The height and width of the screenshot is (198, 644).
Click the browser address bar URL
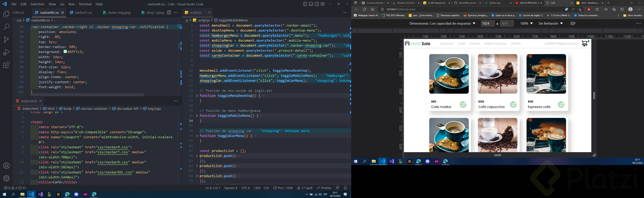point(401,10)
